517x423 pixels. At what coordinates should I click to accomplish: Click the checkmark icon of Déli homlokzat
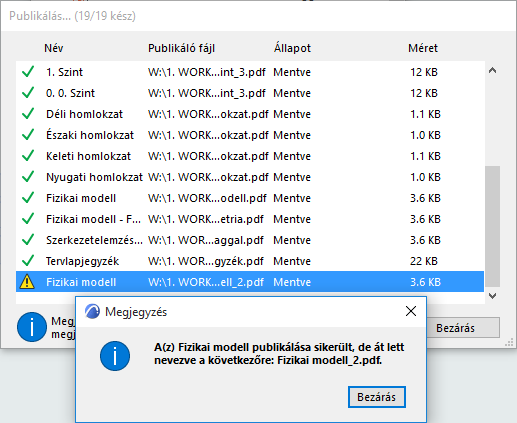(28, 114)
